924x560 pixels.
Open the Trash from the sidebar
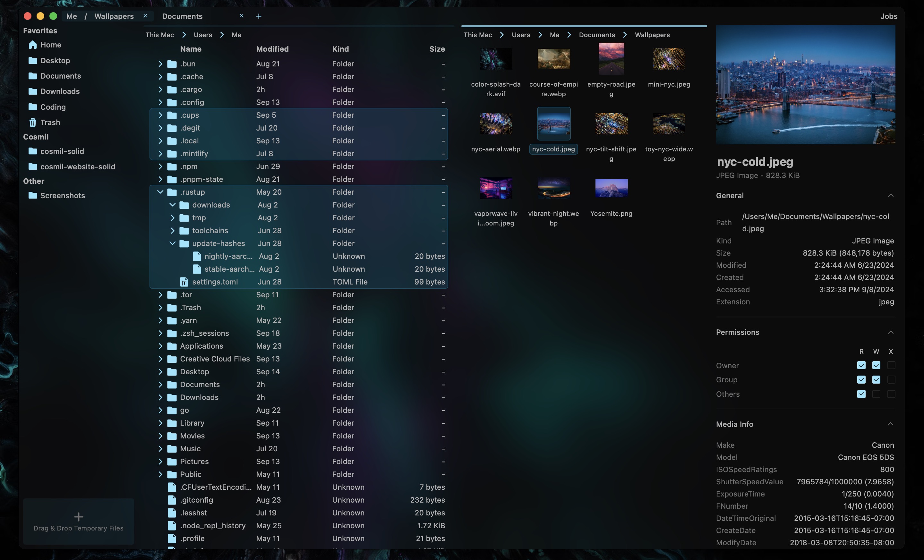pos(51,123)
